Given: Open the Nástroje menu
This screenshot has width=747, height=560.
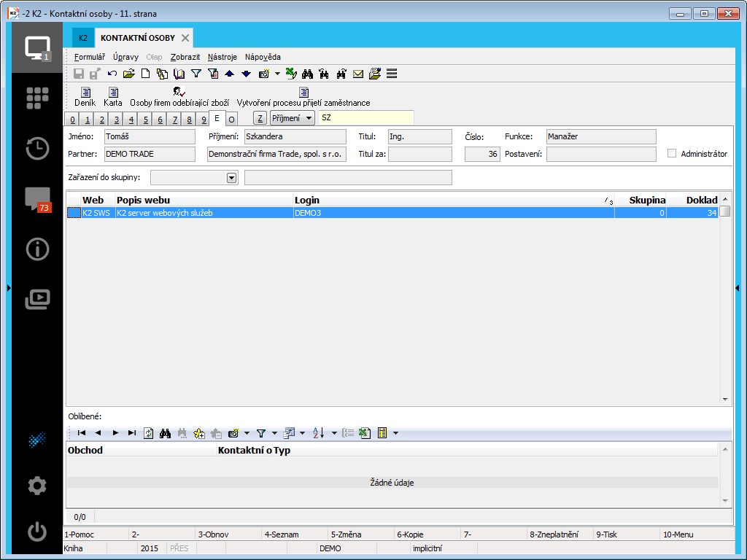Looking at the screenshot, I should (x=222, y=57).
